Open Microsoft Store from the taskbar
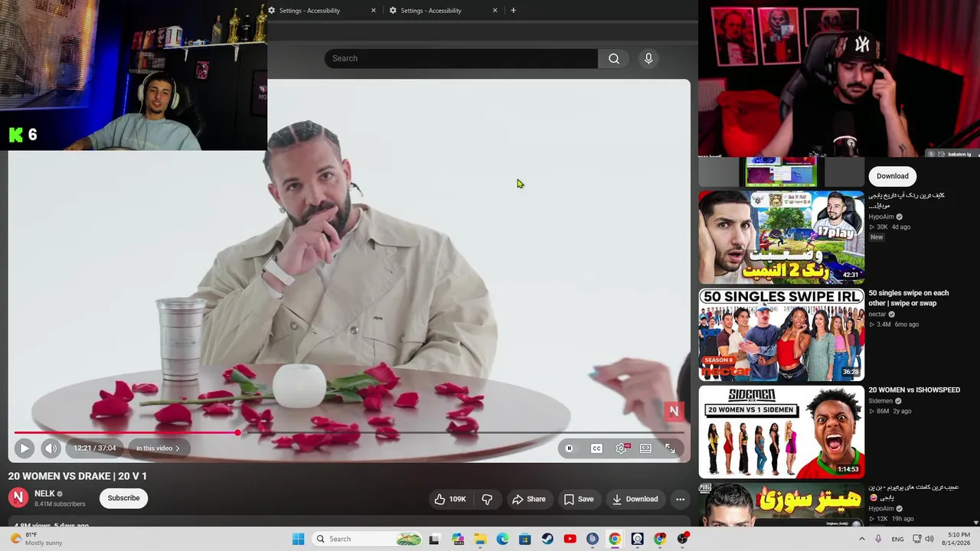Viewport: 980px width, 551px height. pos(525,539)
